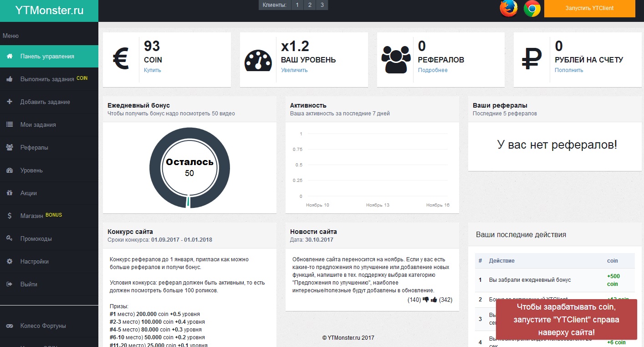Screen dimensions: 644x347
Task: Open Настройки in the sidebar
Action: (49, 262)
